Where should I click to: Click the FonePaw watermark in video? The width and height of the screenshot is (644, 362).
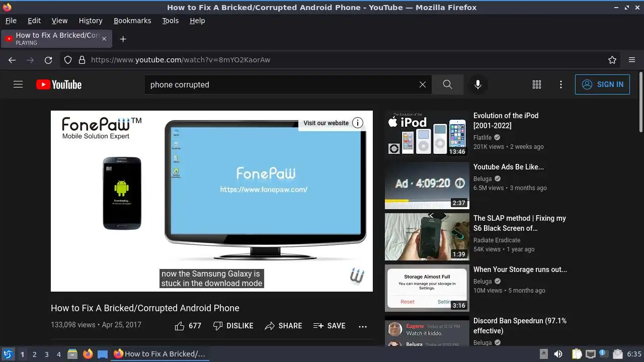coord(357,276)
